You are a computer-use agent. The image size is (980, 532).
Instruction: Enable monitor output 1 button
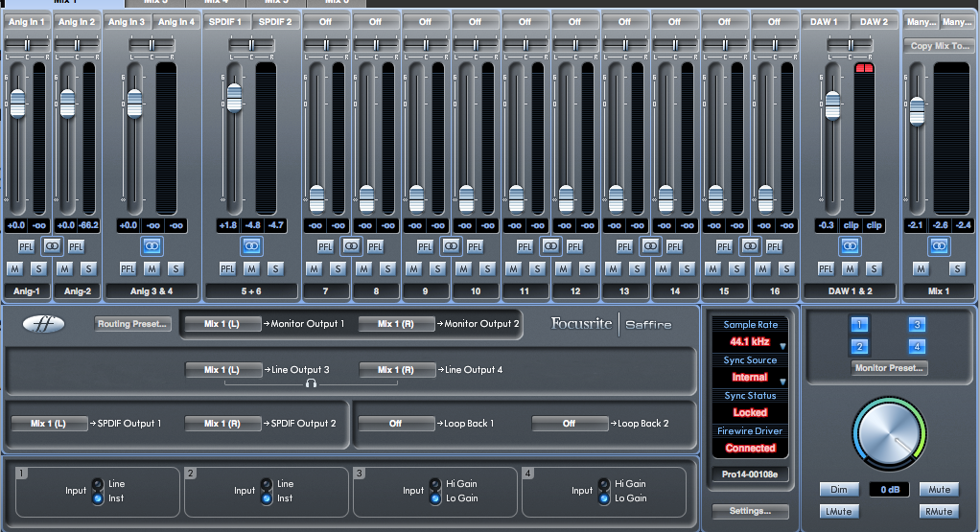(859, 324)
